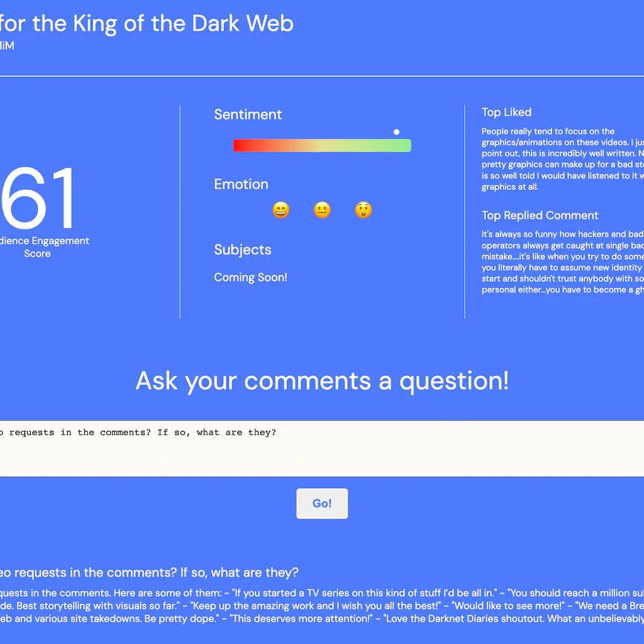
Task: Click the sentiment gradient bar
Action: (322, 145)
